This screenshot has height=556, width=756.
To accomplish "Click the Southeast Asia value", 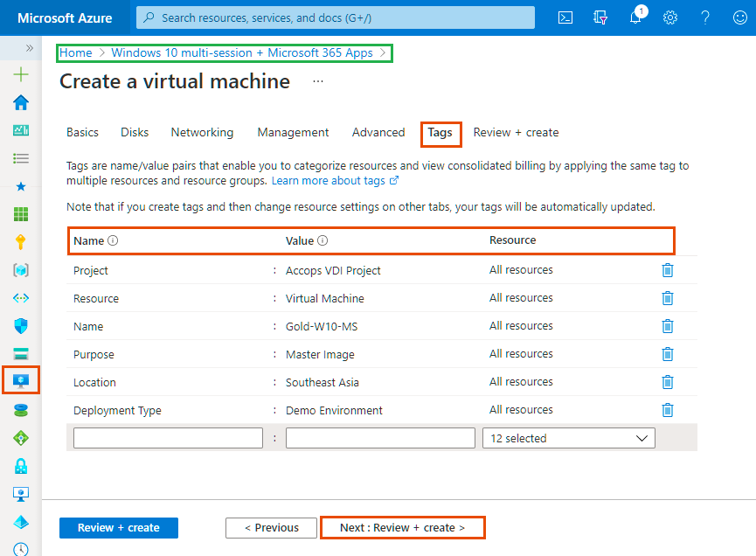I will (323, 382).
